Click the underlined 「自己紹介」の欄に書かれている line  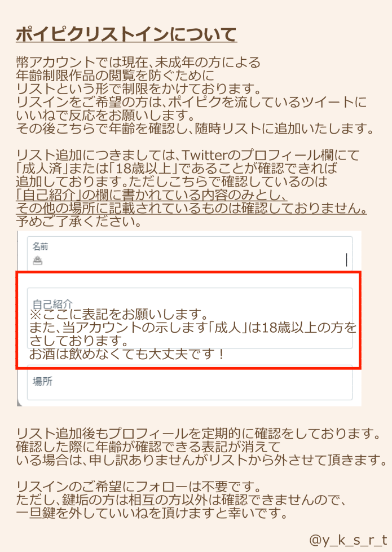[152, 195]
